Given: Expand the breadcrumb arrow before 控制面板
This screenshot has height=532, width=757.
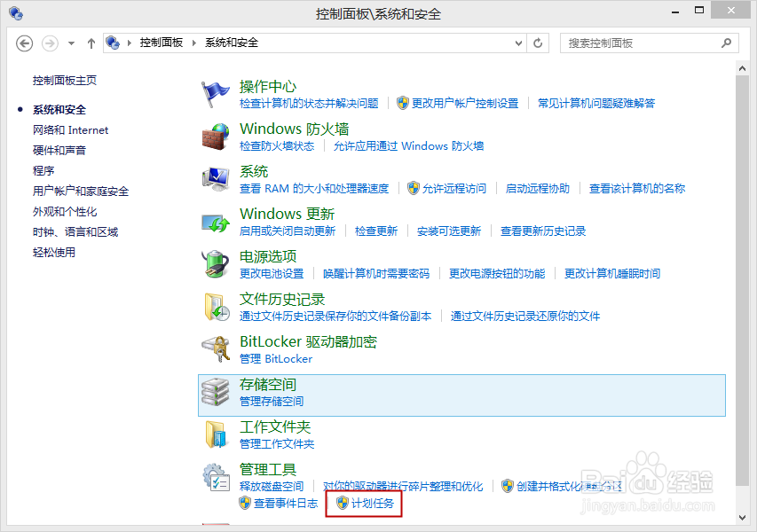Looking at the screenshot, I should click(130, 43).
